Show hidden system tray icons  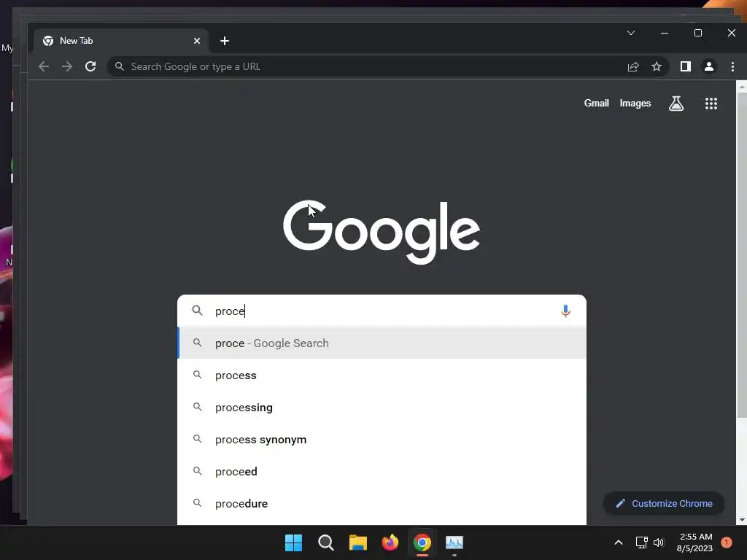(619, 542)
